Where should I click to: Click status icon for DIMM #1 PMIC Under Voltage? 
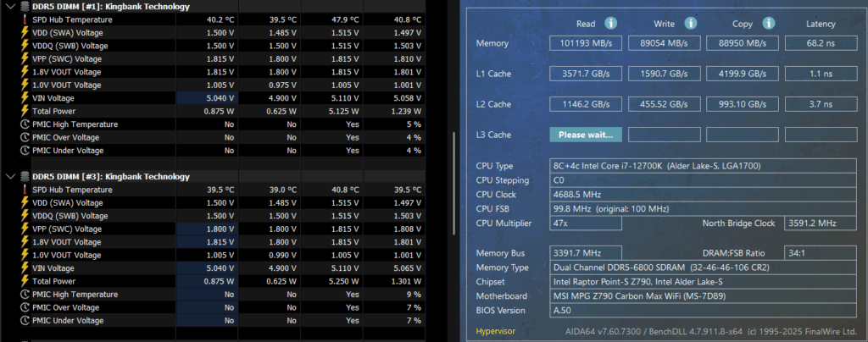25,151
